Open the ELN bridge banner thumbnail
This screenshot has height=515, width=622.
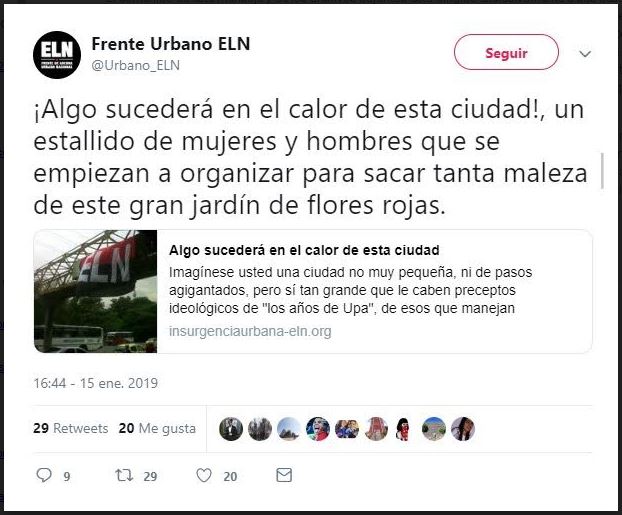pyautogui.click(x=96, y=291)
